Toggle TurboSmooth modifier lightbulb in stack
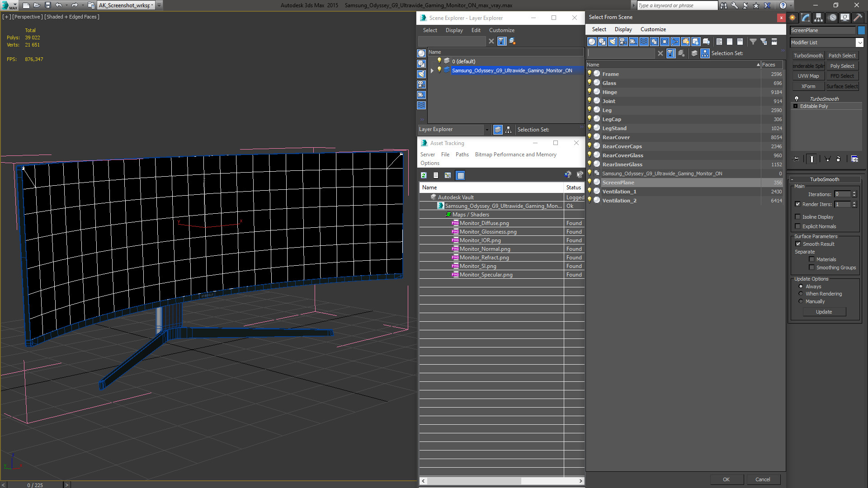This screenshot has height=488, width=868. [x=797, y=99]
